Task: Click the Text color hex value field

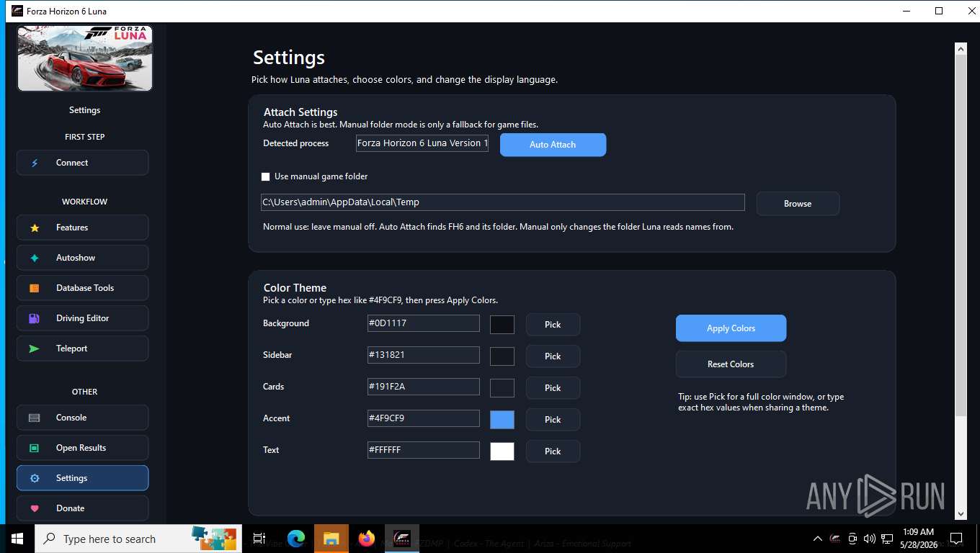Action: (424, 450)
